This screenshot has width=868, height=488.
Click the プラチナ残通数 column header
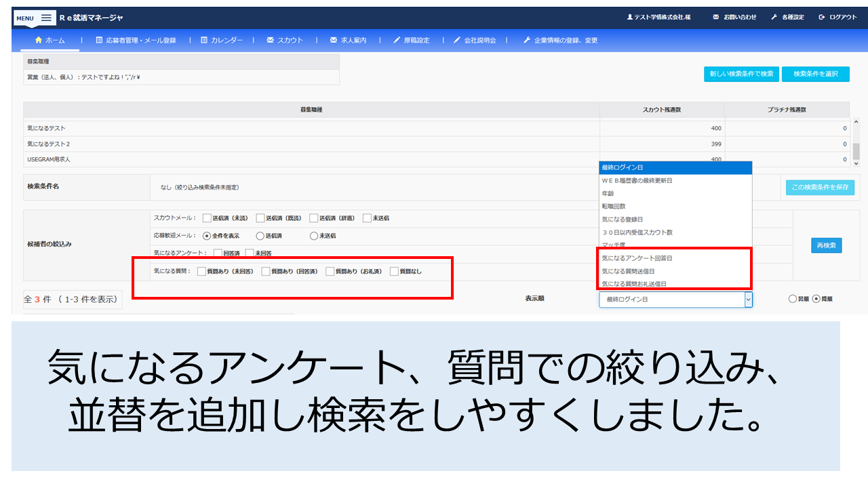(787, 110)
